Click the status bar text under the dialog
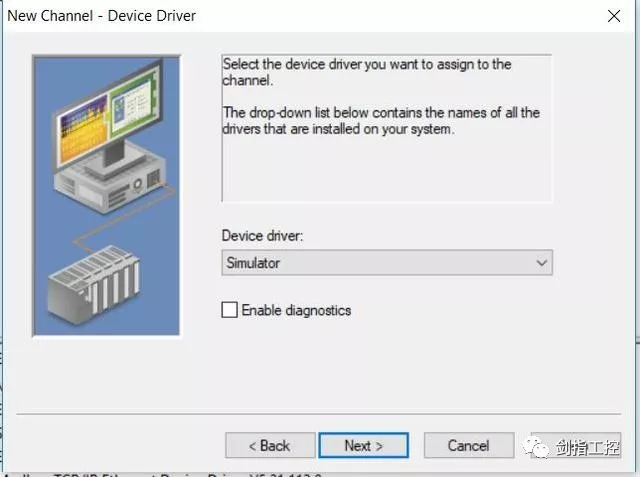The width and height of the screenshot is (640, 477). (x=150, y=473)
